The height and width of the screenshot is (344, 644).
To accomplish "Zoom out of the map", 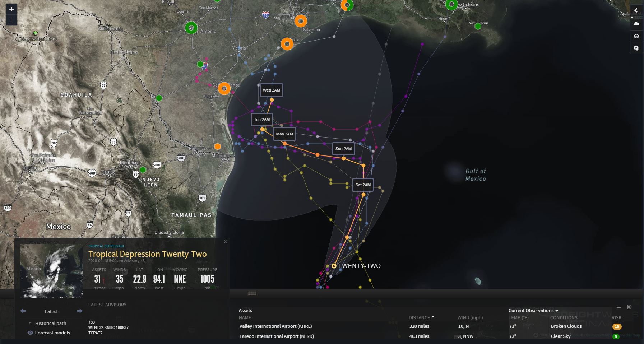I will coord(11,20).
